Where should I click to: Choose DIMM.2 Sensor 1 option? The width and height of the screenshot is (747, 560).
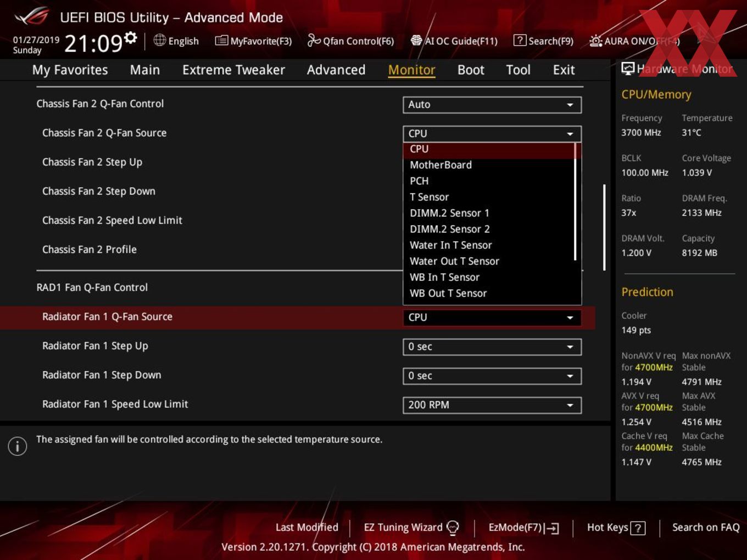[x=488, y=213]
